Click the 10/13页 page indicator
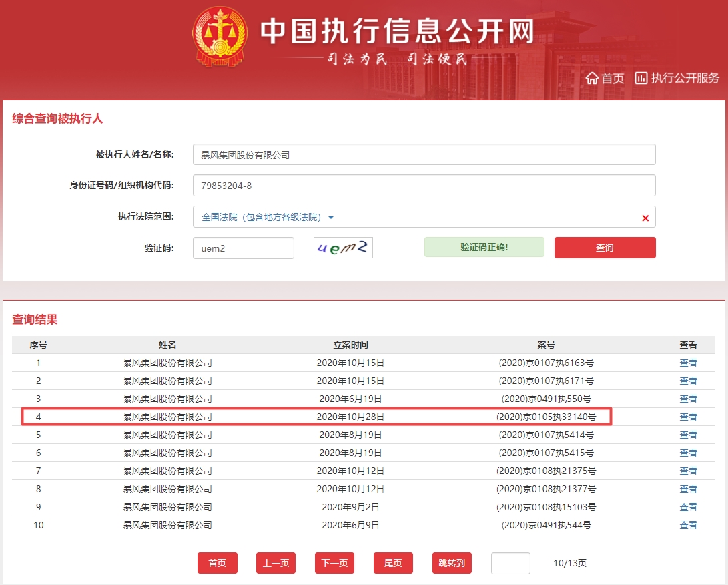This screenshot has height=585, width=728. coord(570,563)
